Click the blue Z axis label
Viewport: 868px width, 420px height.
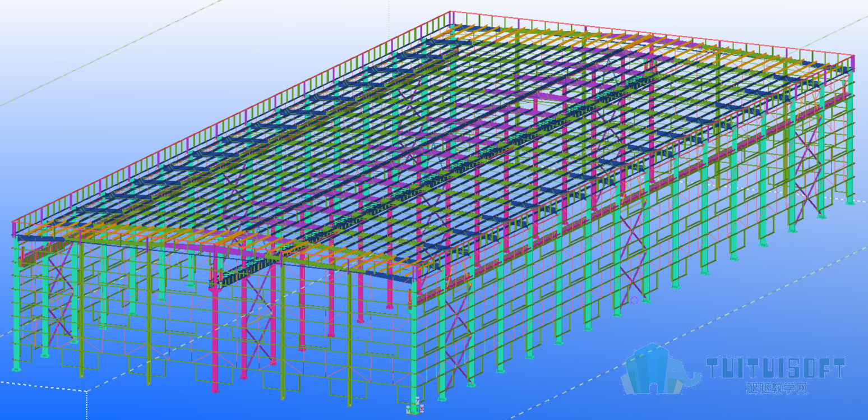pos(418,400)
